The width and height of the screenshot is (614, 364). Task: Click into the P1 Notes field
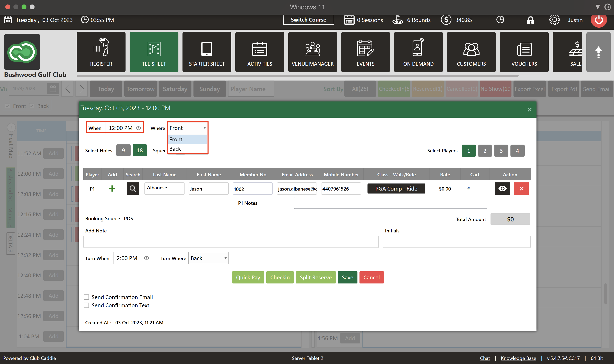pos(390,203)
